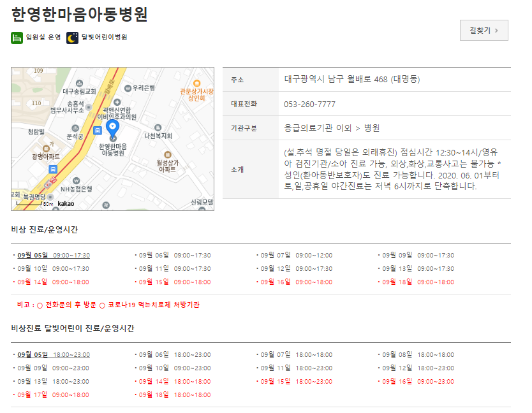Image resolution: width=532 pixels, height=413 pixels.
Task: Click the bus stop icon near 운석궁
Action: [98, 131]
